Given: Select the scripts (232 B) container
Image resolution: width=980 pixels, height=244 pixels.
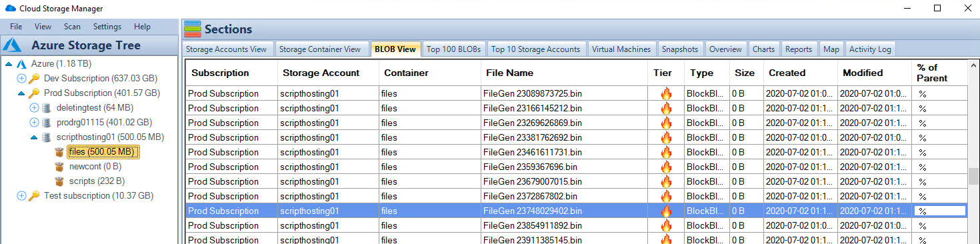Looking at the screenshot, I should (x=97, y=181).
